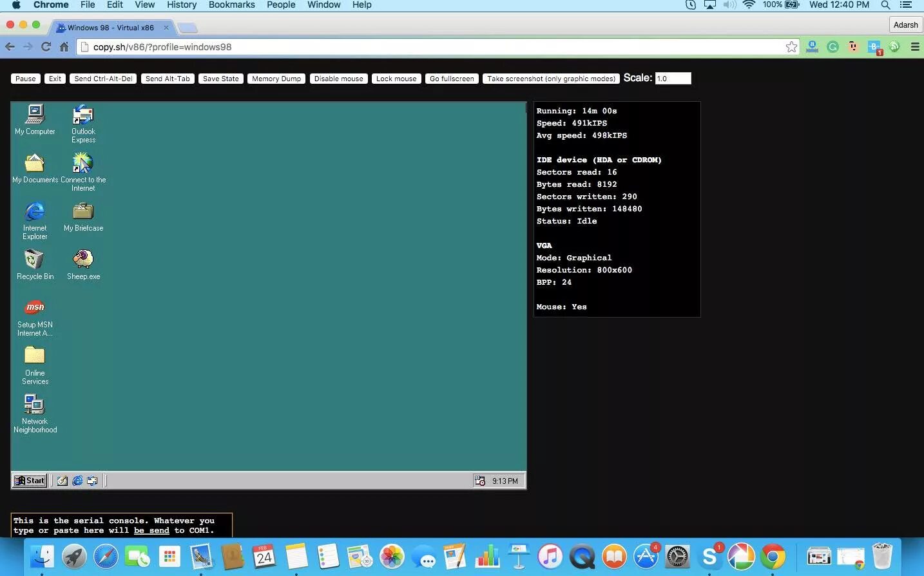Viewport: 924px width, 576px height.
Task: Click the Memory Dump button
Action: 276,79
